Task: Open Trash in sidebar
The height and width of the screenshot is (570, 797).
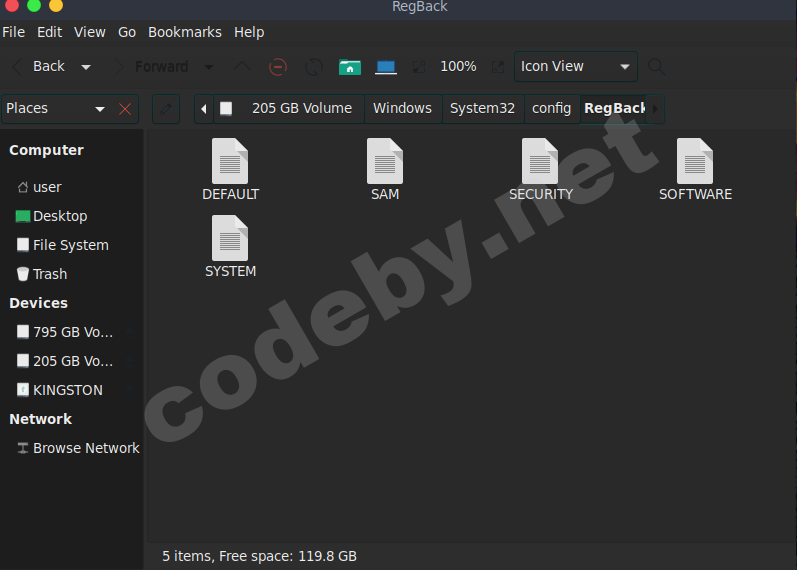Action: [42, 274]
